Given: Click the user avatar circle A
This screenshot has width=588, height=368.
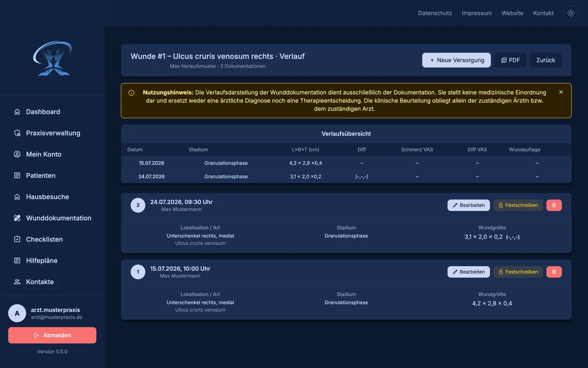Looking at the screenshot, I should pos(17,313).
